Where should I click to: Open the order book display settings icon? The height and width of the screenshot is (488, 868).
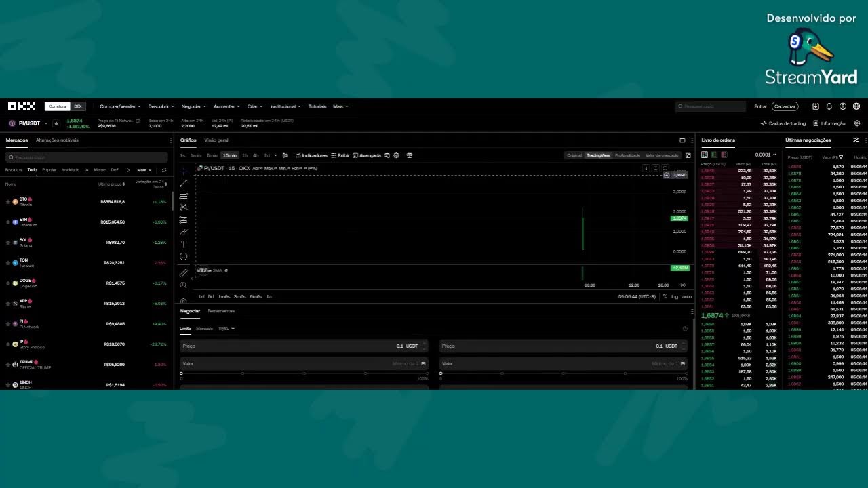click(856, 140)
